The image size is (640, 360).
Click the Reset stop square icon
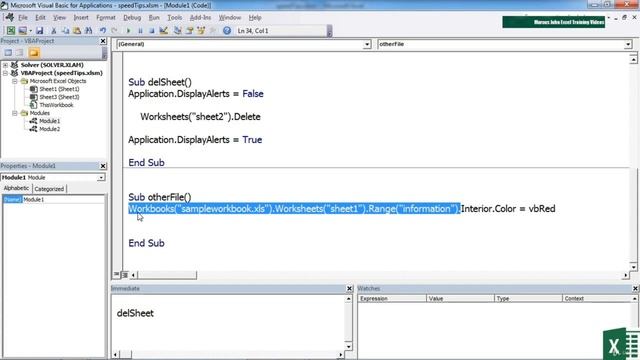[152, 31]
